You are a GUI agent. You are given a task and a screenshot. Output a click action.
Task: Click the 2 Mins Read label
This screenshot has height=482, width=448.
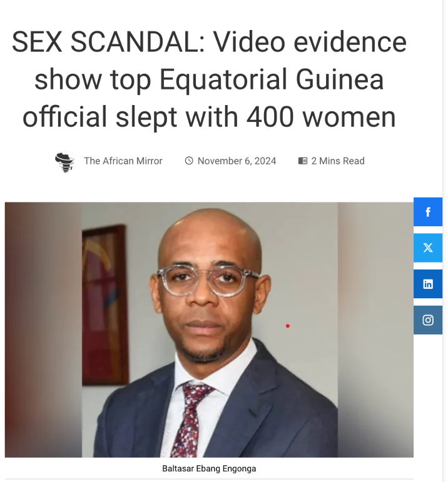[338, 161]
